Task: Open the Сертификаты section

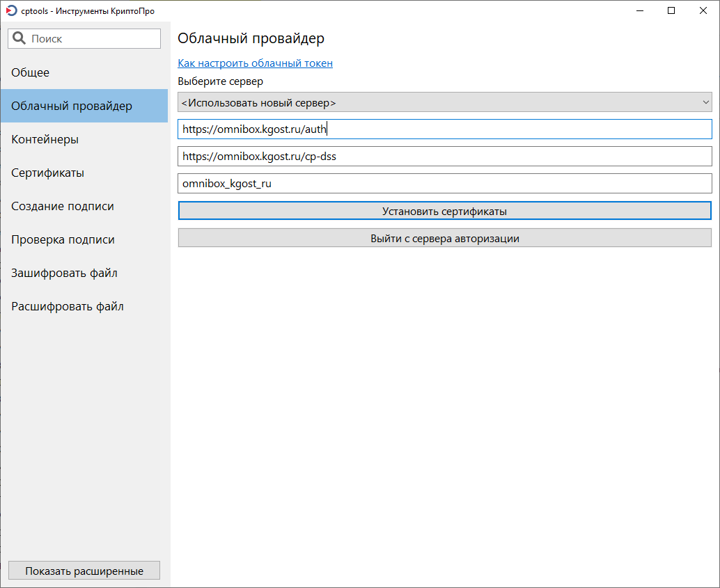Action: 48,173
